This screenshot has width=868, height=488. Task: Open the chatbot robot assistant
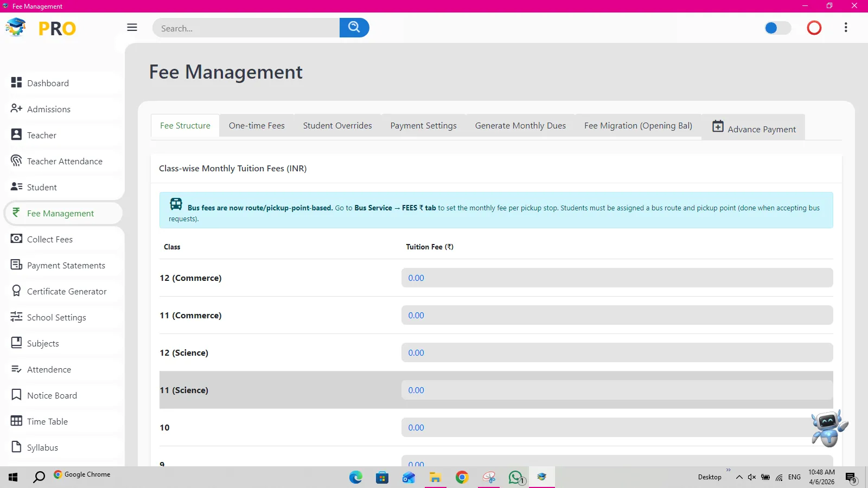(829, 428)
